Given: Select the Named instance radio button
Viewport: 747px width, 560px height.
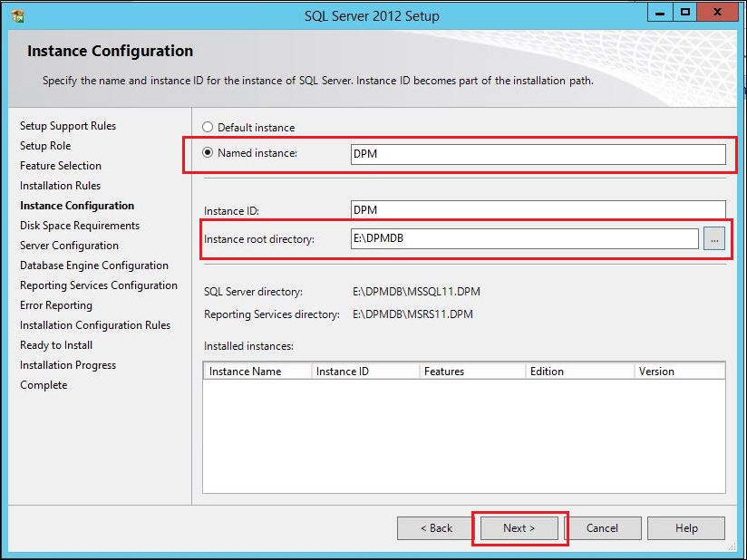Looking at the screenshot, I should 208,153.
